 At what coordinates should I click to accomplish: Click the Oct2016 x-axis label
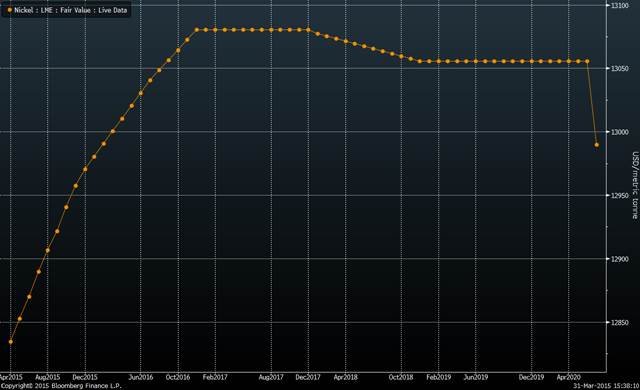pos(178,377)
